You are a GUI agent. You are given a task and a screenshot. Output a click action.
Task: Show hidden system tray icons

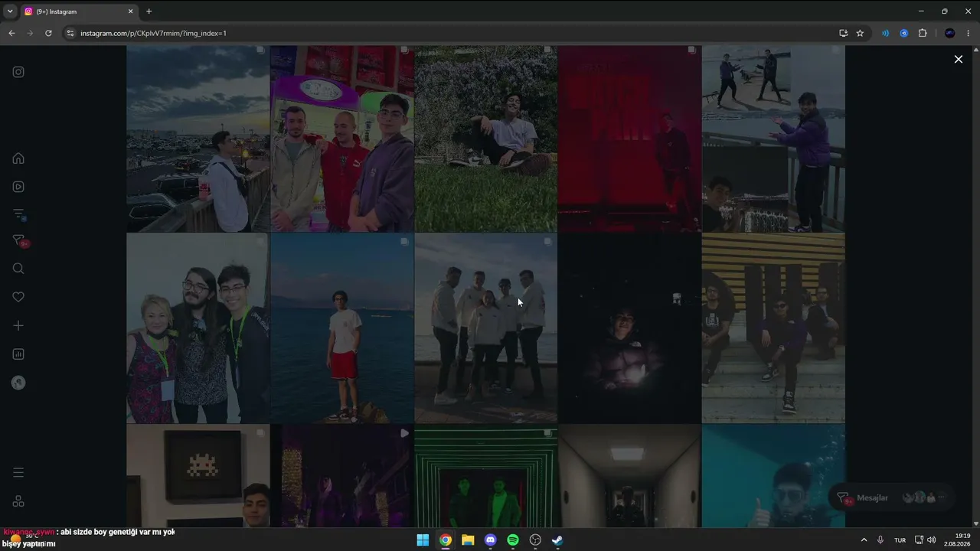click(864, 540)
